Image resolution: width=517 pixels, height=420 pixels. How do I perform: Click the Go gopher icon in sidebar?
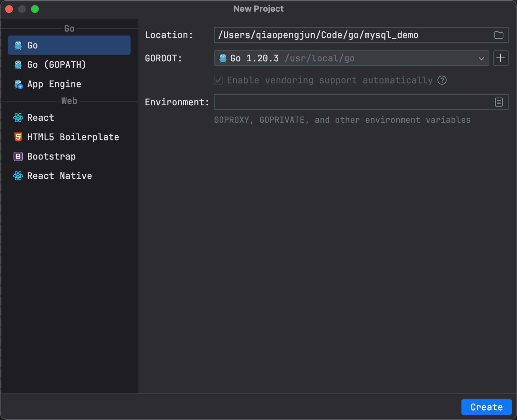pyautogui.click(x=18, y=45)
